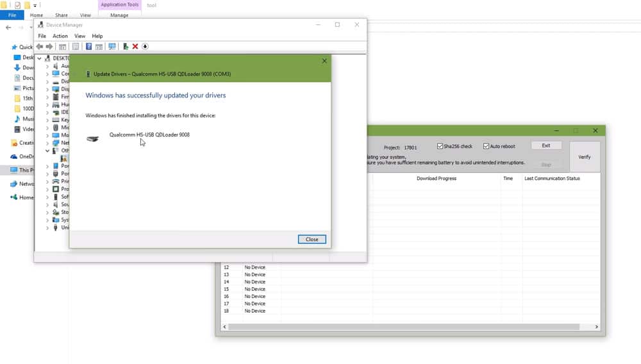Screen dimensions: 641x364
Task: Click the Back arrow in Device Manager toolbar
Action: pyautogui.click(x=40, y=47)
